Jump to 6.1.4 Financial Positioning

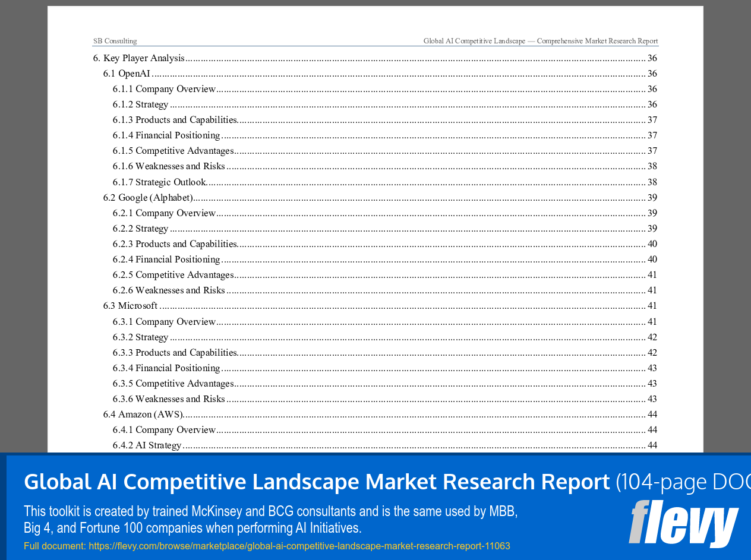point(166,135)
